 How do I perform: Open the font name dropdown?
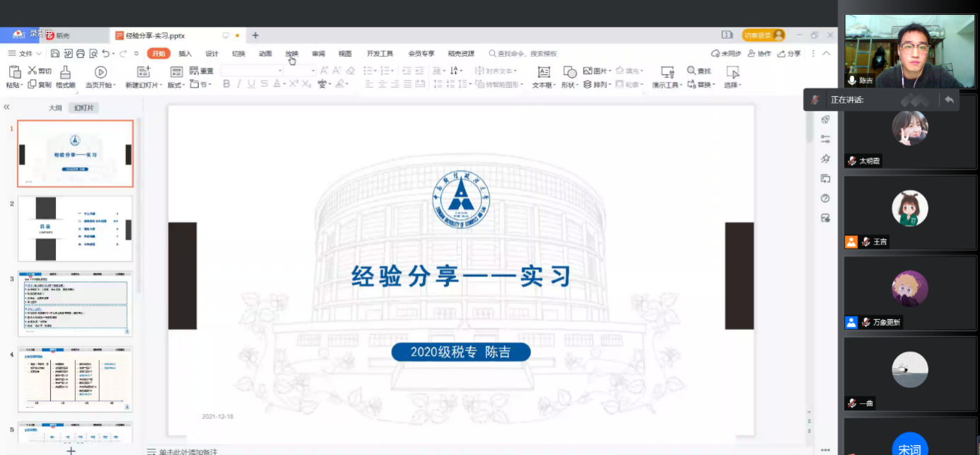click(x=280, y=71)
